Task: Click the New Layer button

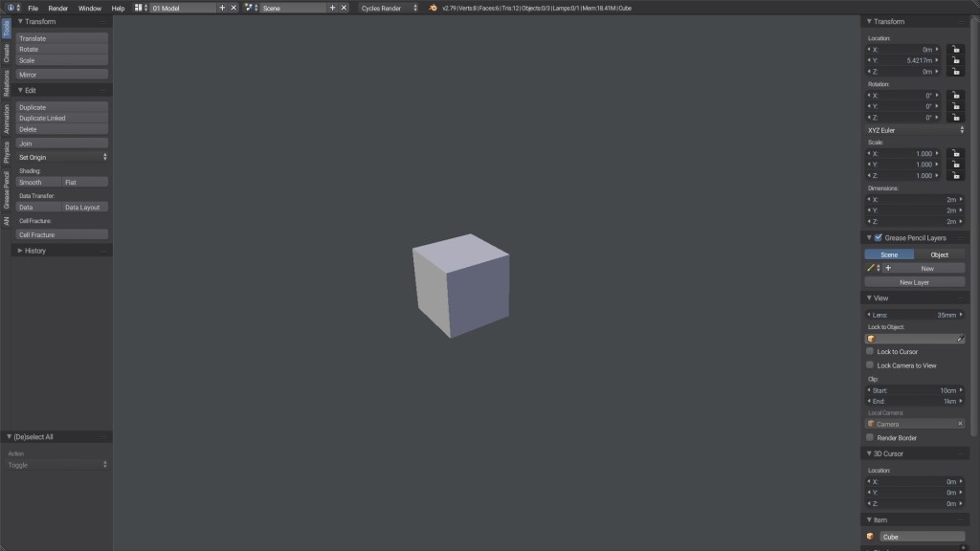Action: tap(915, 282)
